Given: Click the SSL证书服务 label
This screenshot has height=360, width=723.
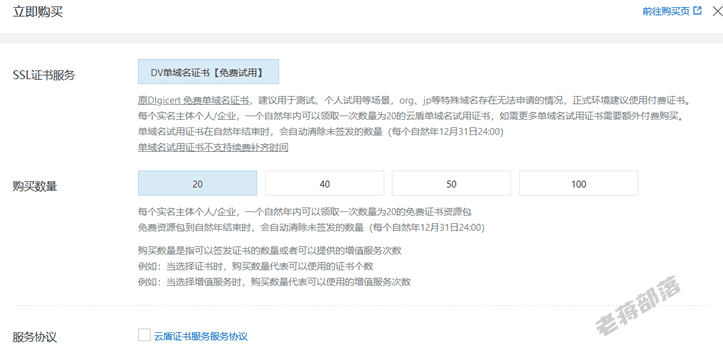Looking at the screenshot, I should point(44,76).
